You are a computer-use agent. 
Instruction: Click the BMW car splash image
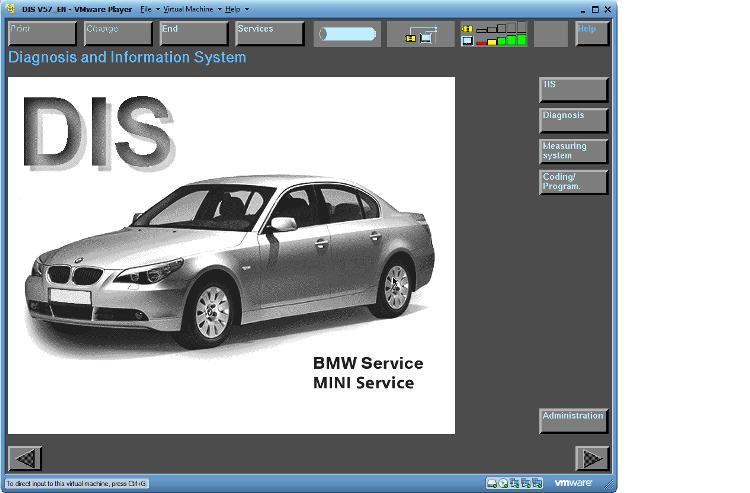tap(231, 256)
